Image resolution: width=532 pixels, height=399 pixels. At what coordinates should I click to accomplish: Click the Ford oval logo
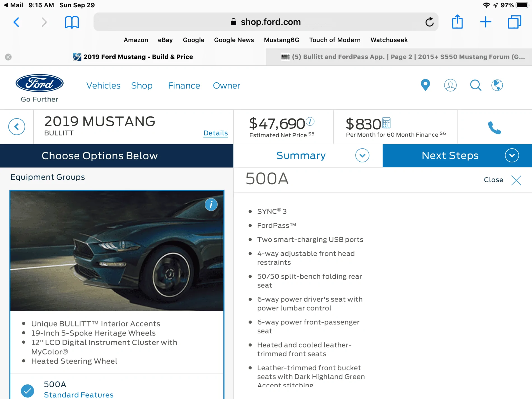click(x=39, y=83)
